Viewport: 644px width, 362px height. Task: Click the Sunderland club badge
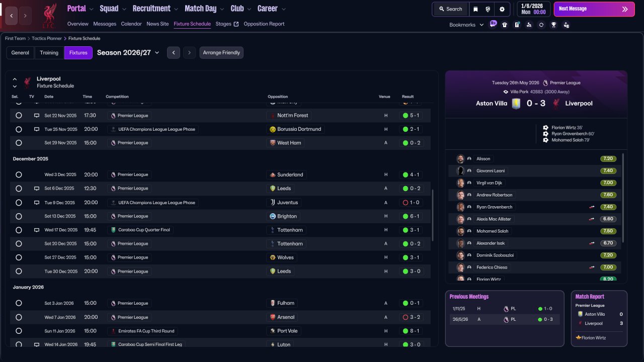tap(273, 175)
